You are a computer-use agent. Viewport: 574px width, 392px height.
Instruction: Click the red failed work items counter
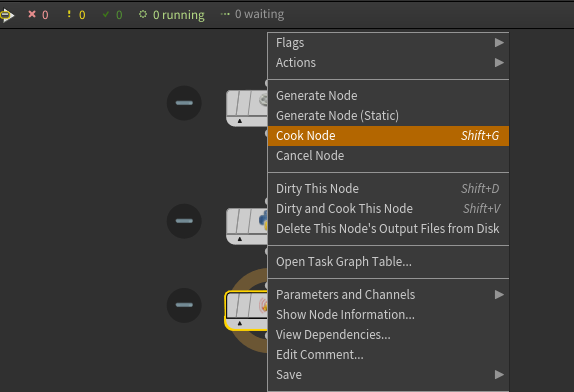[x=38, y=15]
